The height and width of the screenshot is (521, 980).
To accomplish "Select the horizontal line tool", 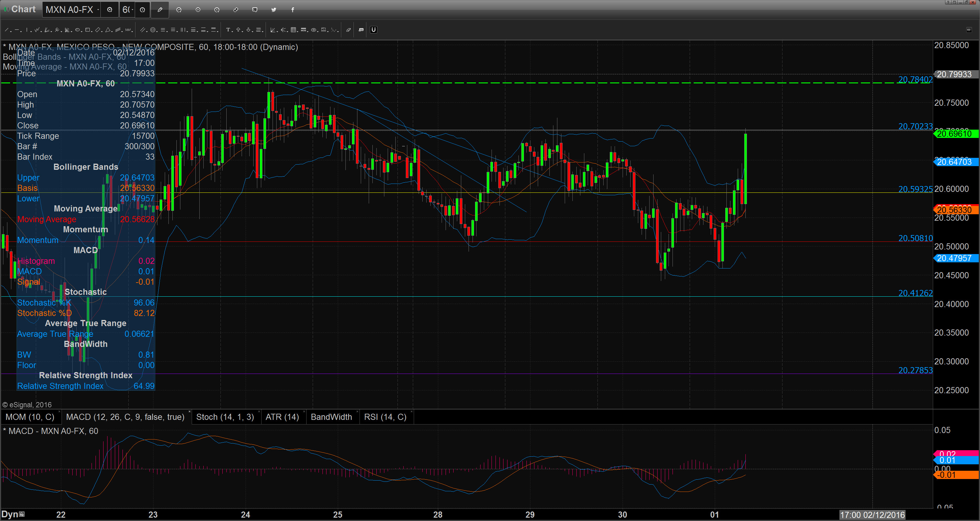I will tap(17, 30).
